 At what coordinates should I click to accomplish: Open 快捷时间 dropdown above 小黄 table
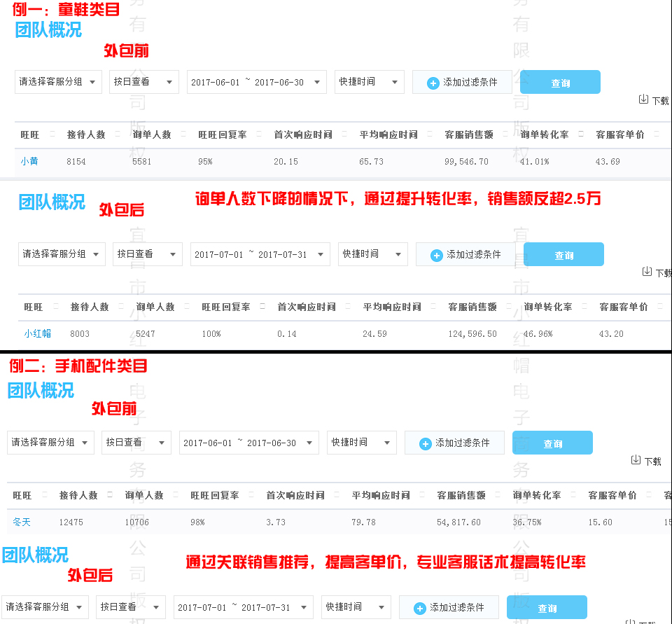pos(370,82)
